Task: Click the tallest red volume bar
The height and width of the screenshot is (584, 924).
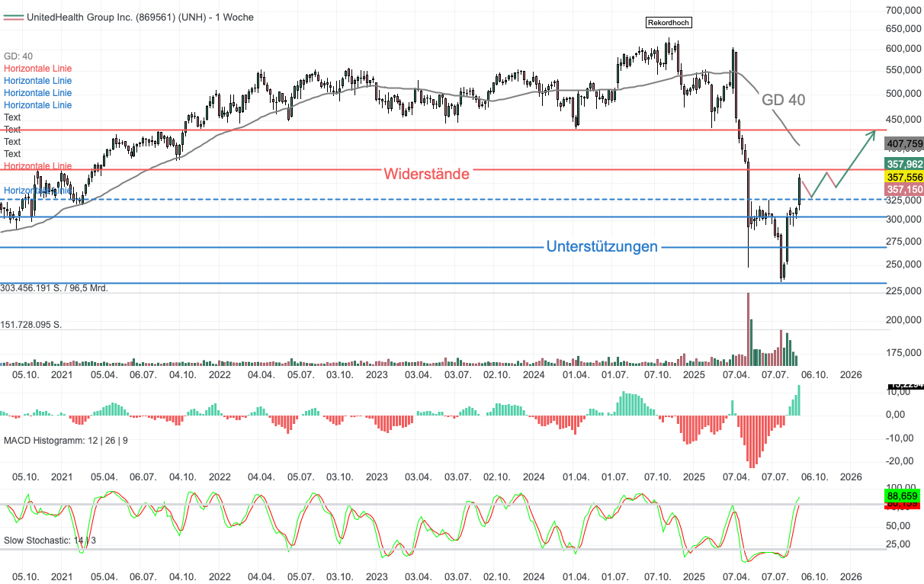Action: click(x=748, y=329)
